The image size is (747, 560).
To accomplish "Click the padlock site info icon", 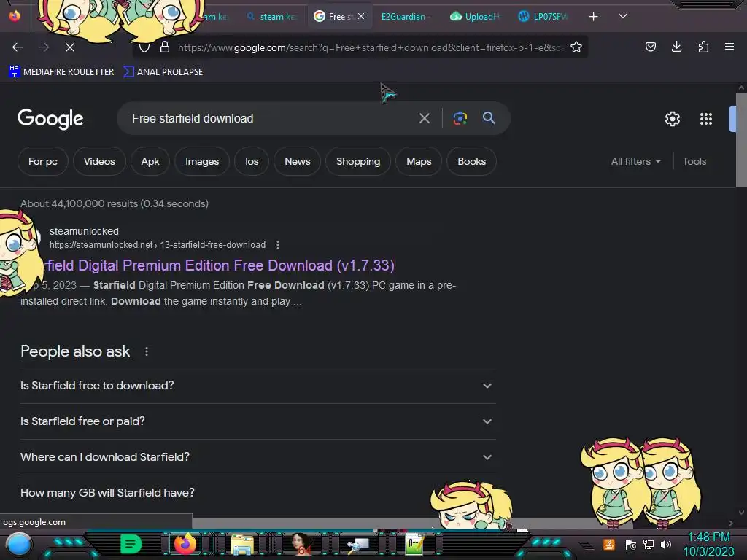I will (165, 47).
